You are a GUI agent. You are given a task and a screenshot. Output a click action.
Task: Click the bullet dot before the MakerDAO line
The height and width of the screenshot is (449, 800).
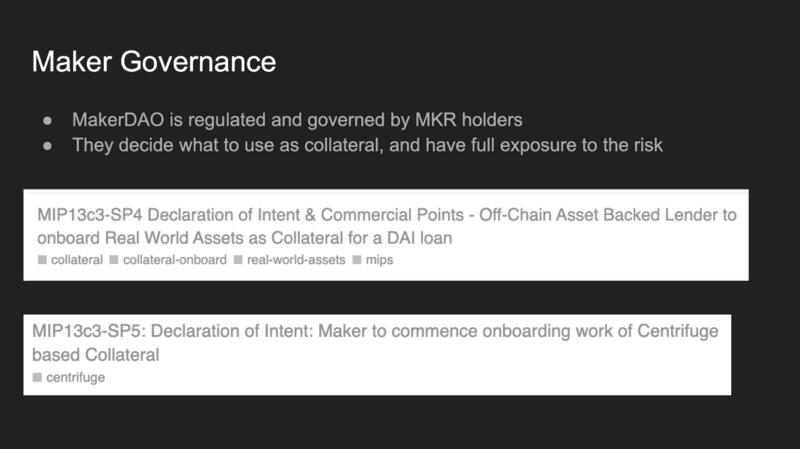tap(48, 121)
